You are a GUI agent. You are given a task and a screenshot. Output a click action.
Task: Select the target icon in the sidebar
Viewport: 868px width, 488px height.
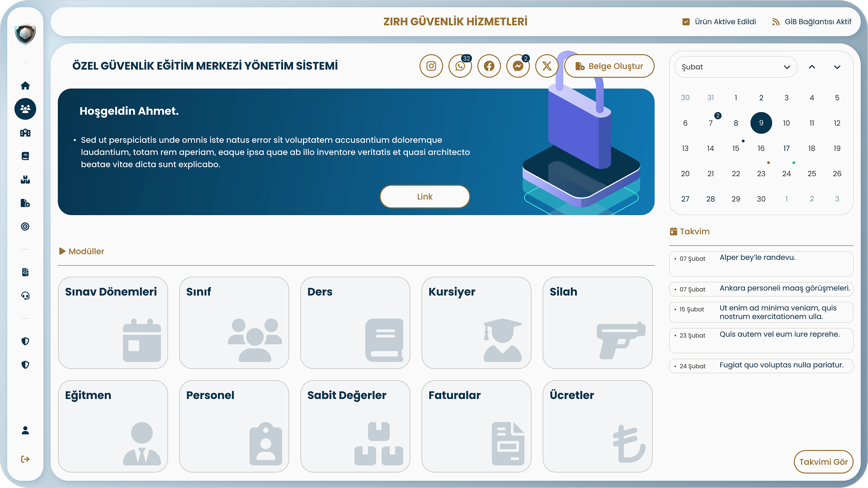point(25,226)
